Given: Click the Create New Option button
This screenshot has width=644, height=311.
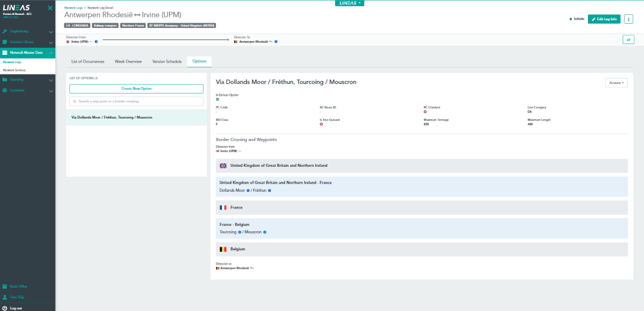Looking at the screenshot, I should click(137, 89).
